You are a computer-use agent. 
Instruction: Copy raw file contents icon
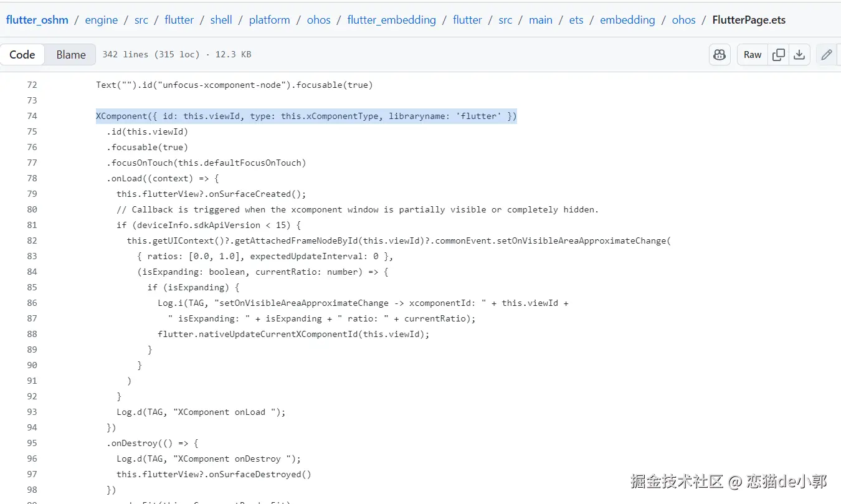click(x=778, y=55)
